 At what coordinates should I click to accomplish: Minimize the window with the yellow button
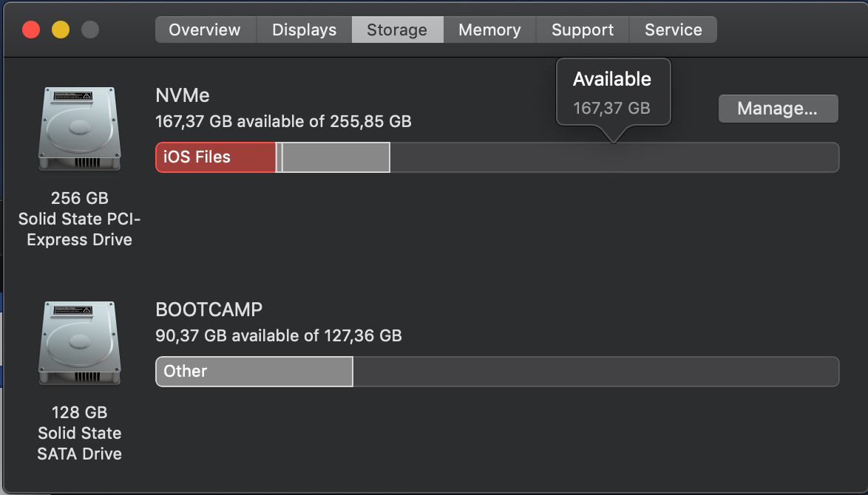[x=61, y=30]
